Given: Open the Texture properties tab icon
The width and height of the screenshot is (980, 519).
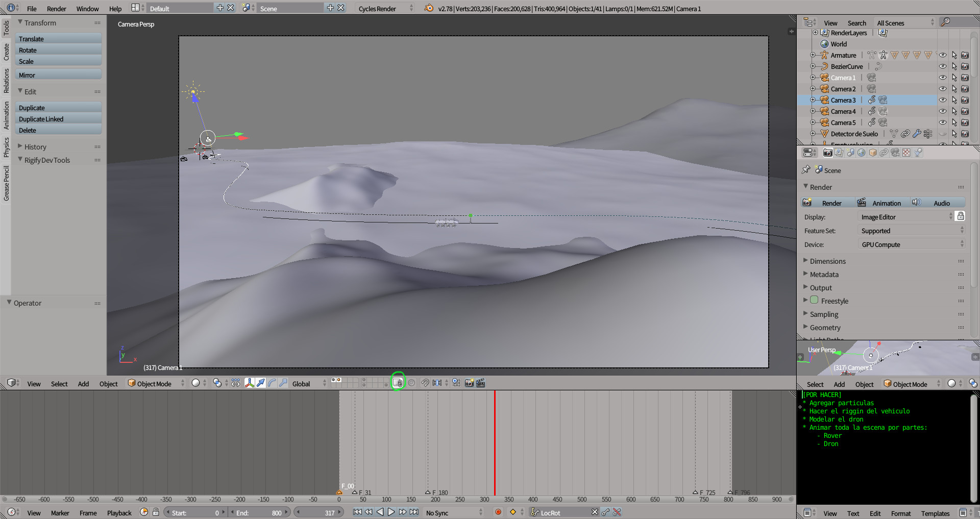Looking at the screenshot, I should 906,153.
